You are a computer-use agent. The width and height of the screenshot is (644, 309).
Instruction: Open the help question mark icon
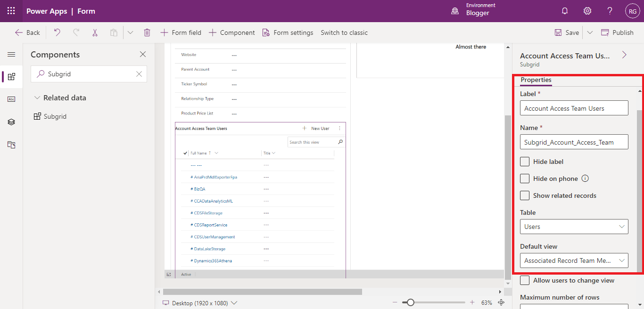click(x=610, y=11)
